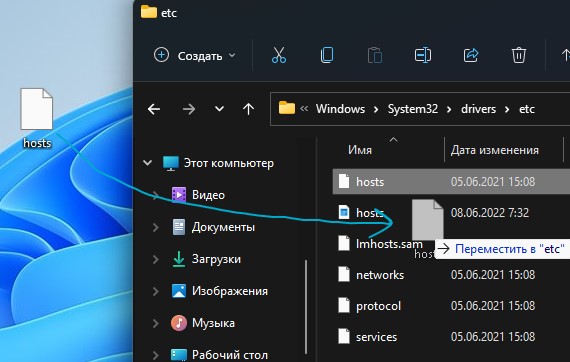Open the dropdown between drivers and etc
Viewport: 570px width, 362px height.
click(507, 109)
